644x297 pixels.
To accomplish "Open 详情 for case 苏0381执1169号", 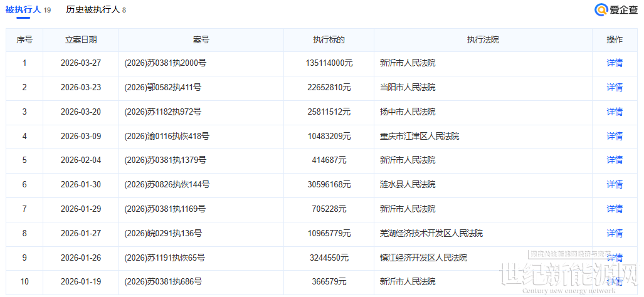I will coord(614,209).
